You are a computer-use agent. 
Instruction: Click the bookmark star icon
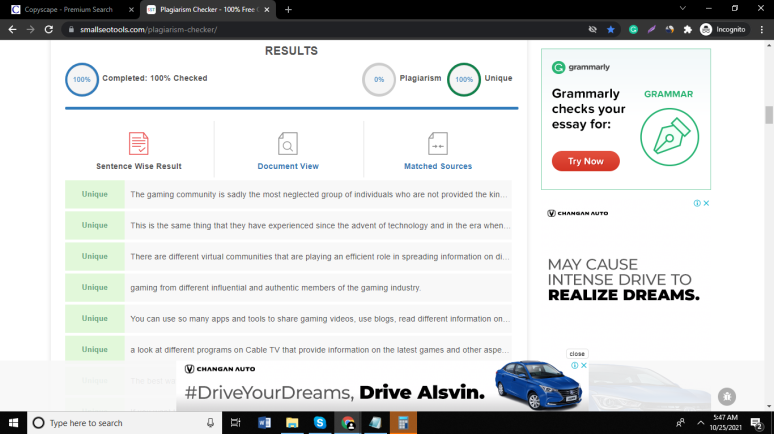(611, 30)
